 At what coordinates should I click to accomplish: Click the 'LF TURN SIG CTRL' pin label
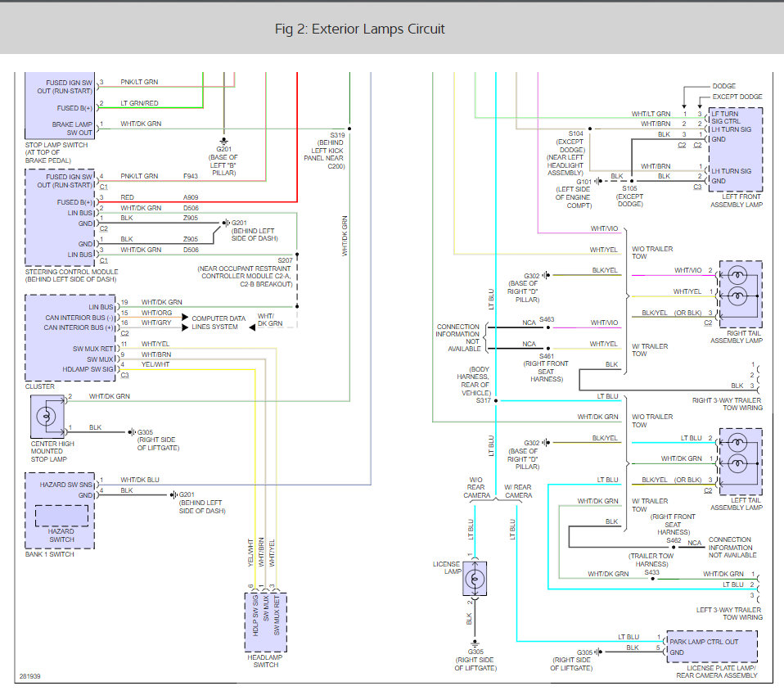(x=726, y=118)
